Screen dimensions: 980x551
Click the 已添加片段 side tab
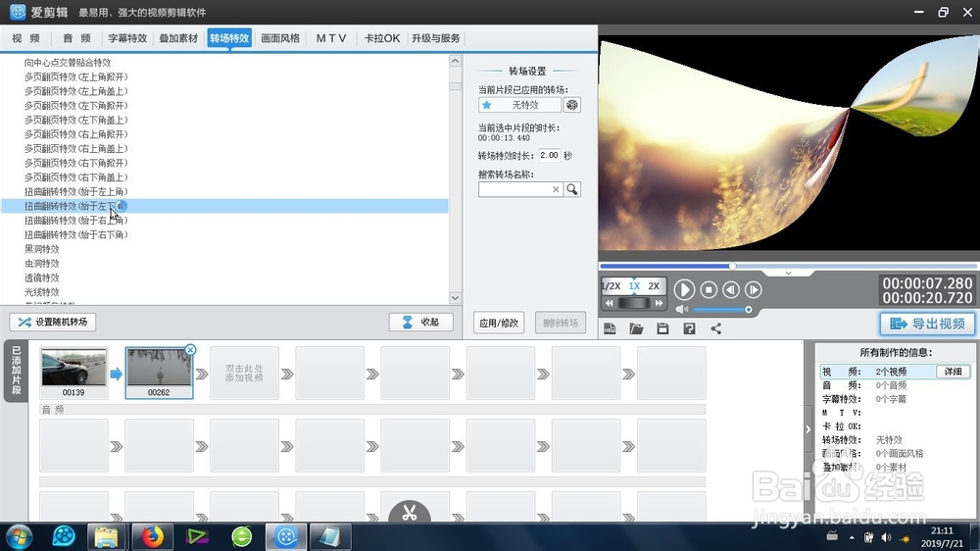17,371
